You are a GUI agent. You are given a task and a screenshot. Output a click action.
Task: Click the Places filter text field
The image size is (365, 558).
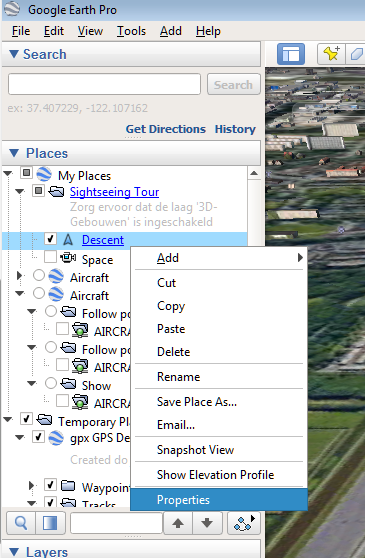coord(116,523)
